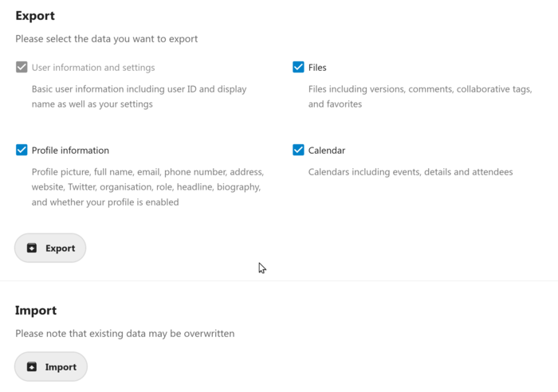Select the Calendar option label
Image resolution: width=558 pixels, height=392 pixels.
tap(327, 151)
